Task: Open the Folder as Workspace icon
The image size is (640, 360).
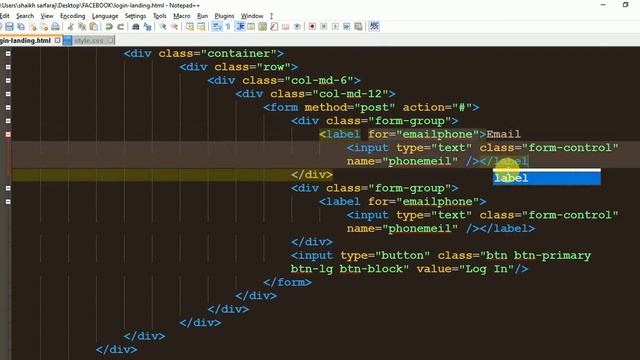Action: [285, 27]
